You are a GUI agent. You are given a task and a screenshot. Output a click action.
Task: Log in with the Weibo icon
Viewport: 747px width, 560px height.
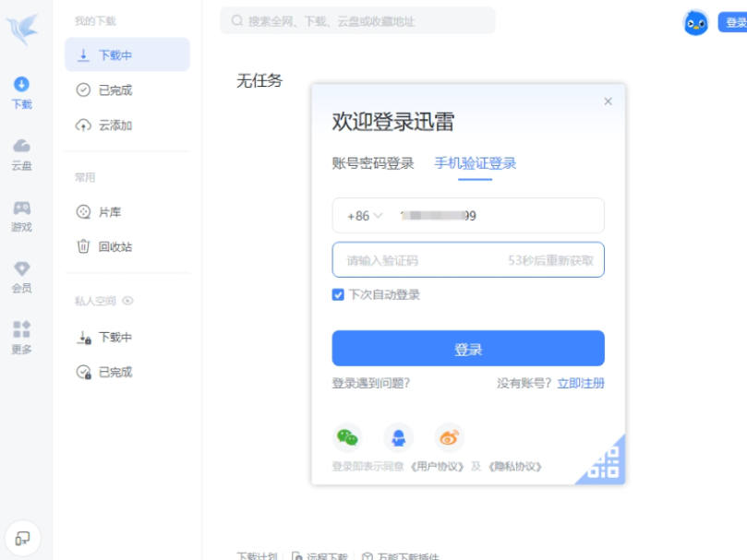[x=450, y=437]
